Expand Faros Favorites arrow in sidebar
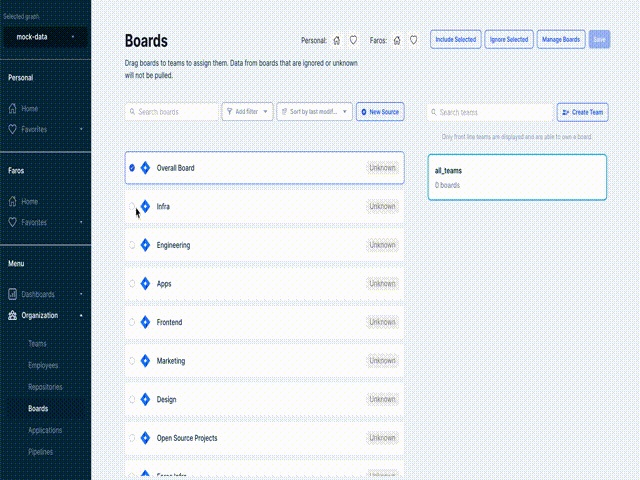The image size is (640, 480). coord(81,222)
